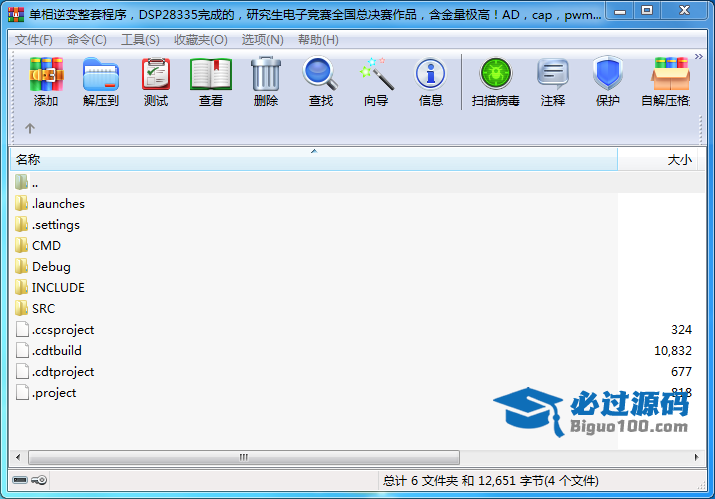Open the Options menu (选项)
Image resolution: width=715 pixels, height=499 pixels.
[262, 40]
